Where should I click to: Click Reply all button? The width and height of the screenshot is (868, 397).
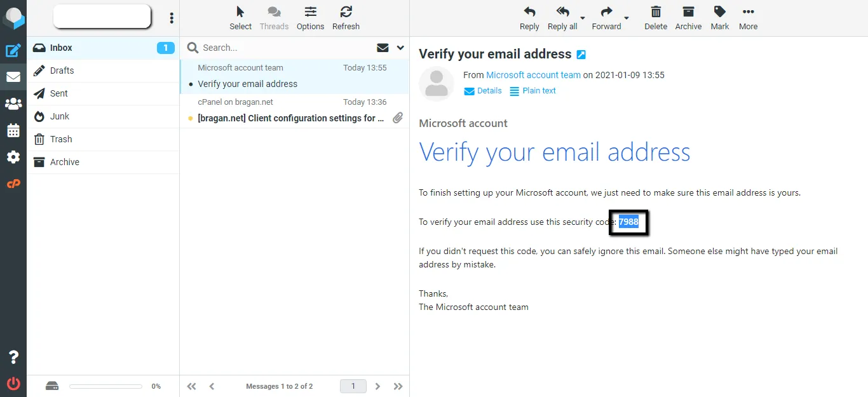point(562,18)
